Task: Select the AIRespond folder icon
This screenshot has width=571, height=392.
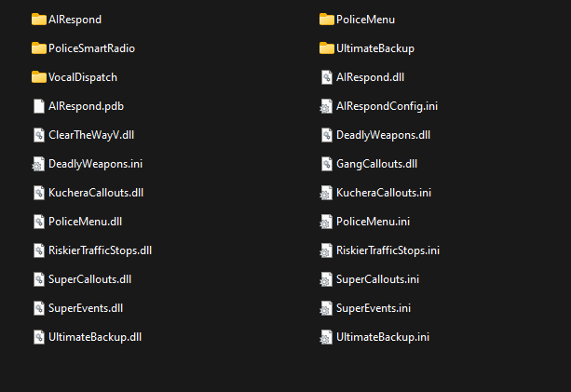Action: click(x=38, y=20)
